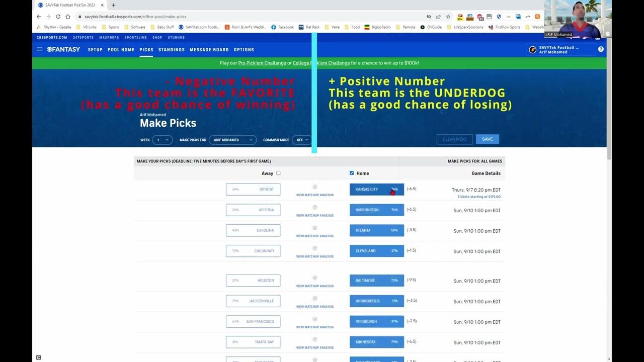Open the SAVYtek.com Football bookmark
Screen dimensions: 644x362
pyautogui.click(x=199, y=27)
